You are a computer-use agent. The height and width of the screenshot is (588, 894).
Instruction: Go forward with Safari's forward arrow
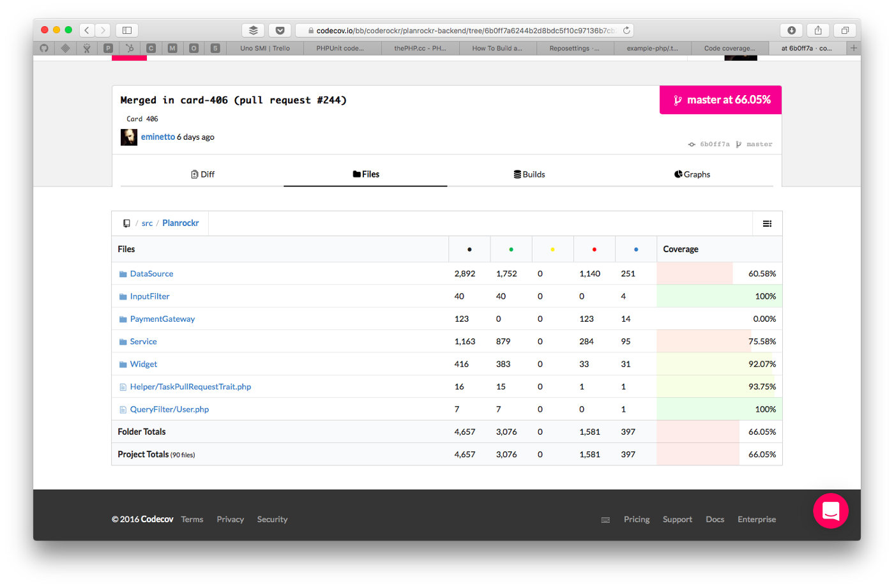tap(103, 30)
